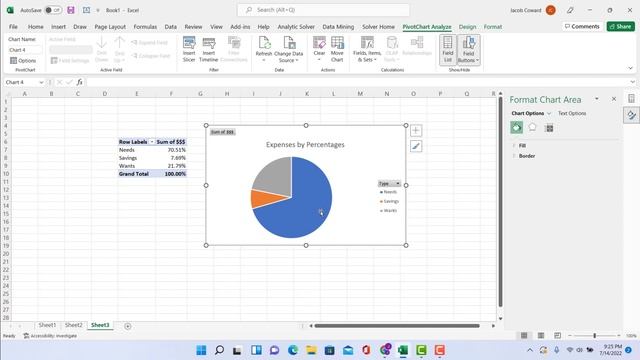Open the Formulas tab
Screen dimensions: 640x360
(145, 27)
